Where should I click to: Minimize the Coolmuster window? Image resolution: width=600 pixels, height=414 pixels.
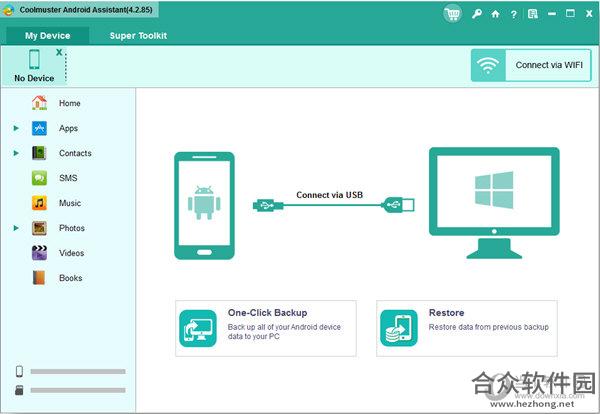[x=552, y=14]
